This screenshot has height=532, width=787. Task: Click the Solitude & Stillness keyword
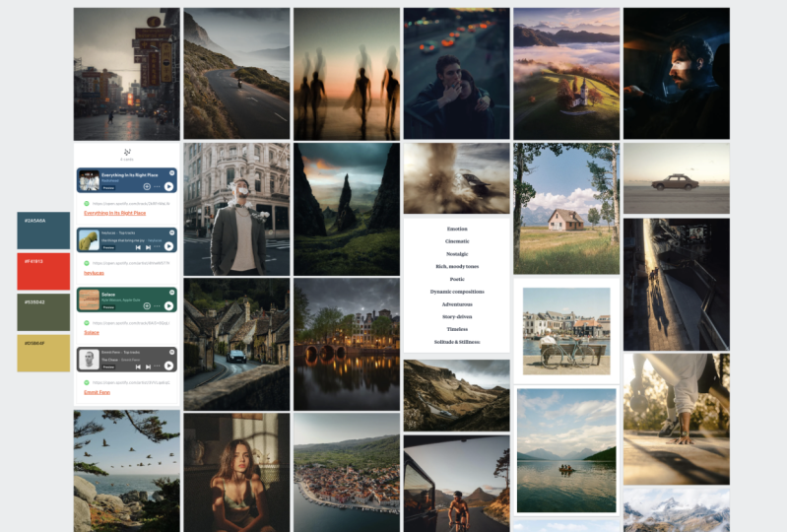[x=457, y=342]
